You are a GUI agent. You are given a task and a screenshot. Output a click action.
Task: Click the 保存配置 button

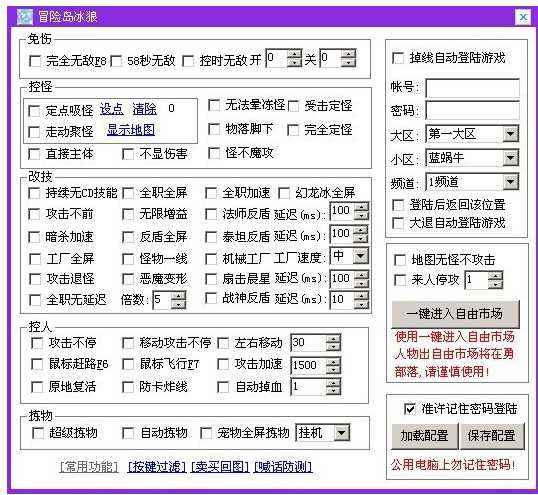(x=492, y=436)
